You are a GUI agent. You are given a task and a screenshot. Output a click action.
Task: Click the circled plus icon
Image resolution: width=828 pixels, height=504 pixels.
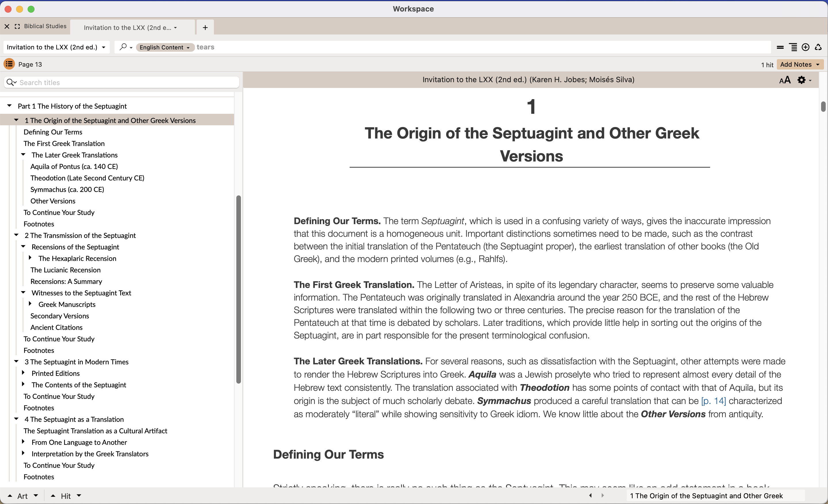point(806,47)
